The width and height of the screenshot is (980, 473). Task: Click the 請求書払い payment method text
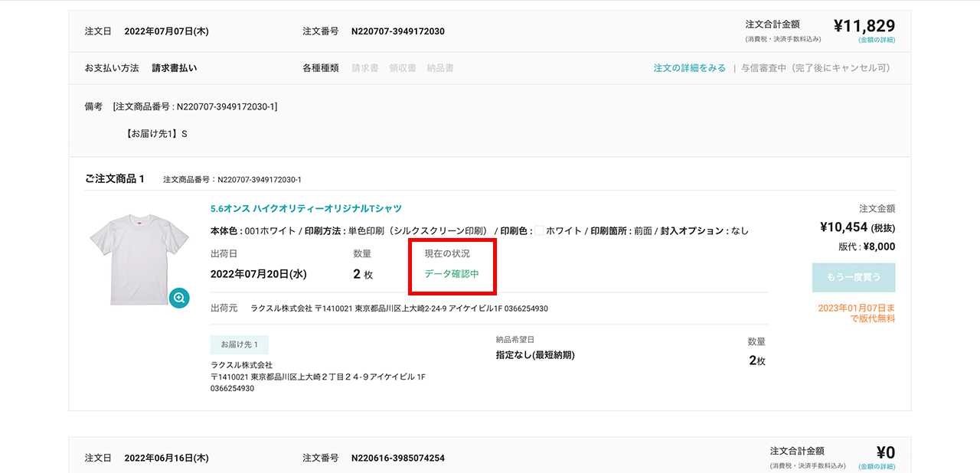coord(174,68)
